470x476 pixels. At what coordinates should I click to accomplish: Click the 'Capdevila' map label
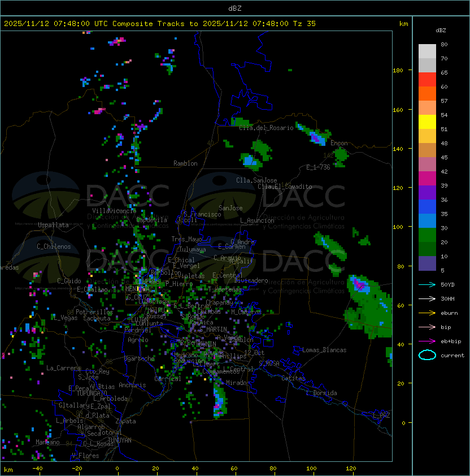point(152,220)
